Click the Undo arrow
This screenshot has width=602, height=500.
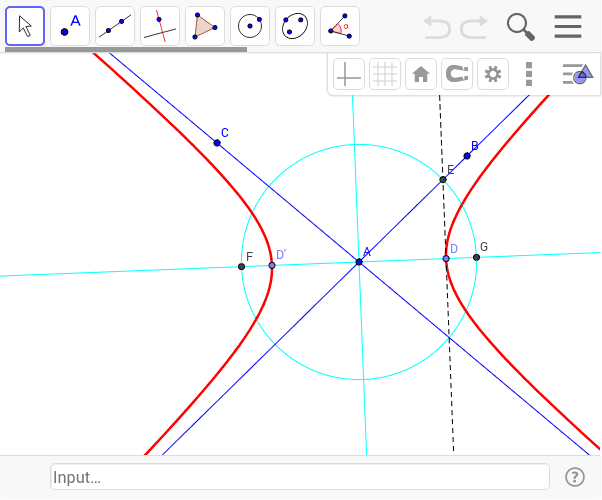(437, 27)
